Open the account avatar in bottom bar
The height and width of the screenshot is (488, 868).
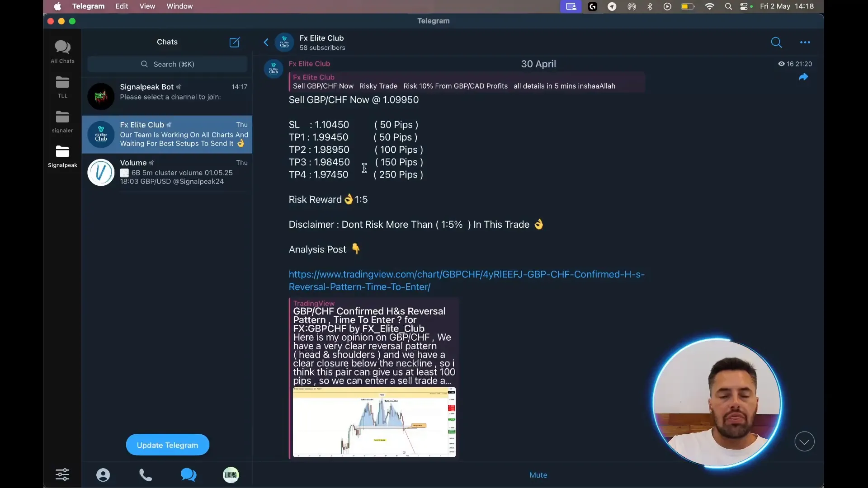pyautogui.click(x=231, y=475)
